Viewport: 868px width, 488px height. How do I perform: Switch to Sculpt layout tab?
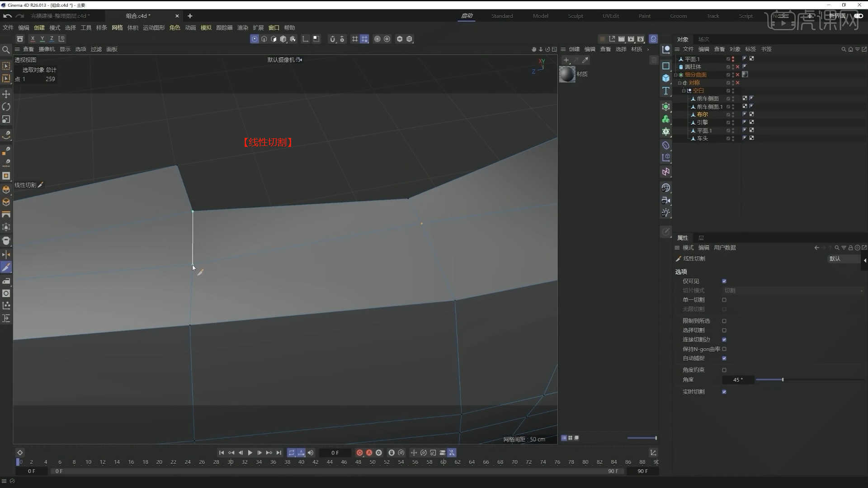(576, 16)
